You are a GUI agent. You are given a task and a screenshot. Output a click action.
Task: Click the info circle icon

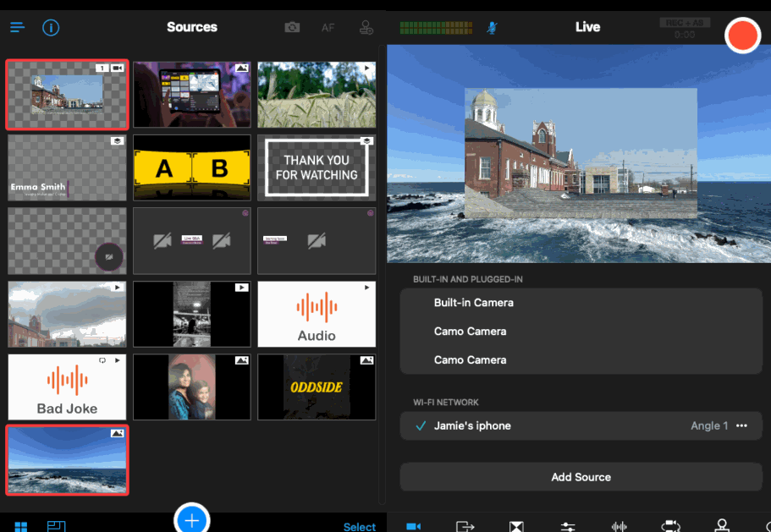[x=51, y=28]
